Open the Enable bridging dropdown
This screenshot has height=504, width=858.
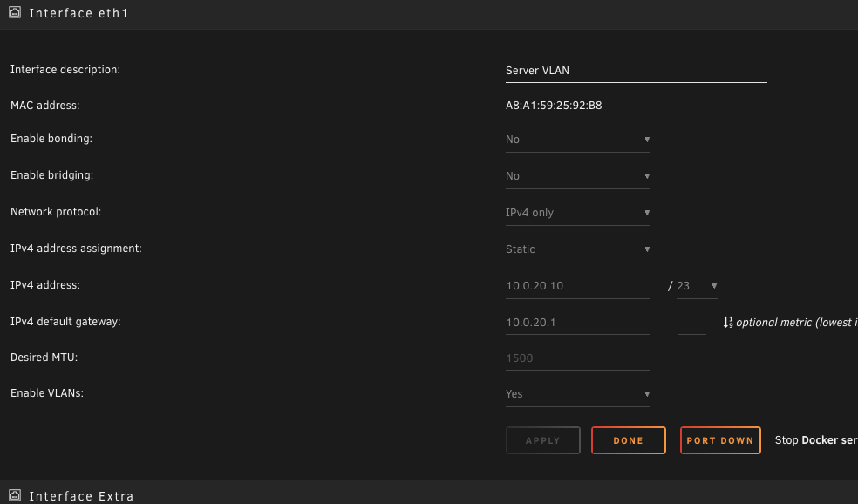click(577, 176)
